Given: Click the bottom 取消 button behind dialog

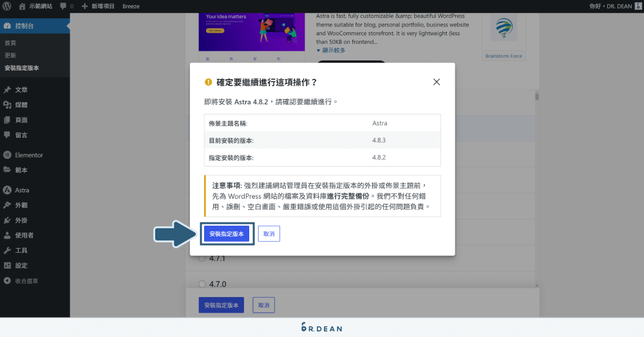Looking at the screenshot, I should [263, 305].
